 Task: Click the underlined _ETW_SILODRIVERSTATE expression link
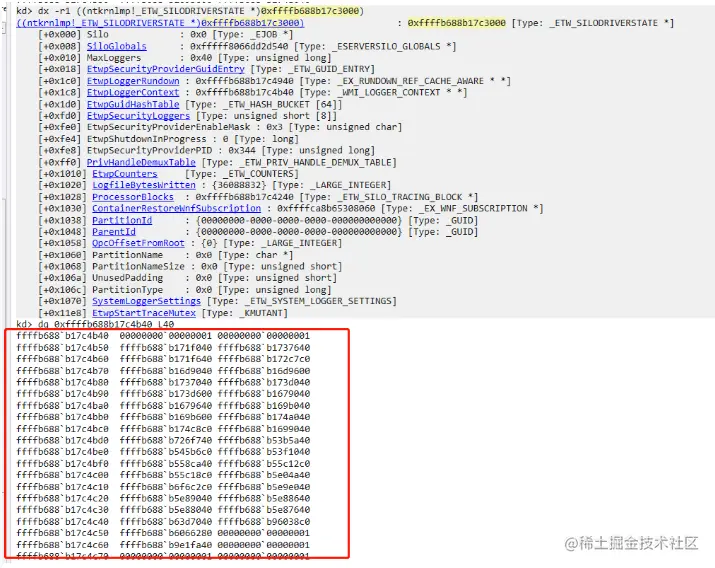click(x=160, y=23)
